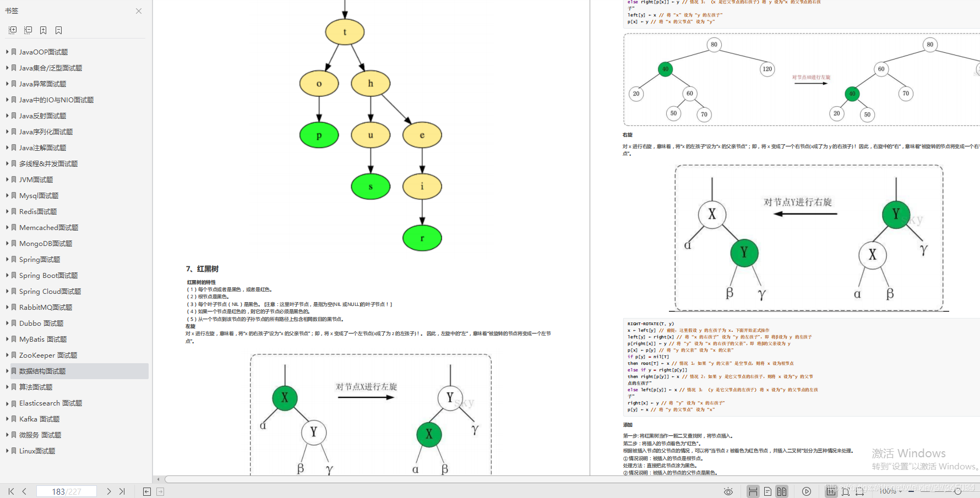Viewport: 980px width, 498px height.
Task: Expand the Redis面试题 bookmark node
Action: tap(7, 211)
